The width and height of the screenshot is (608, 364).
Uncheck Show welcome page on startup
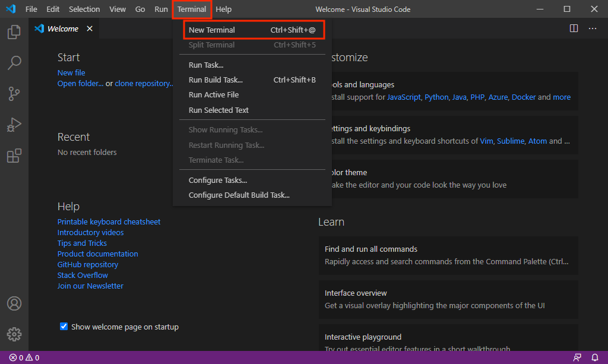[x=64, y=327]
